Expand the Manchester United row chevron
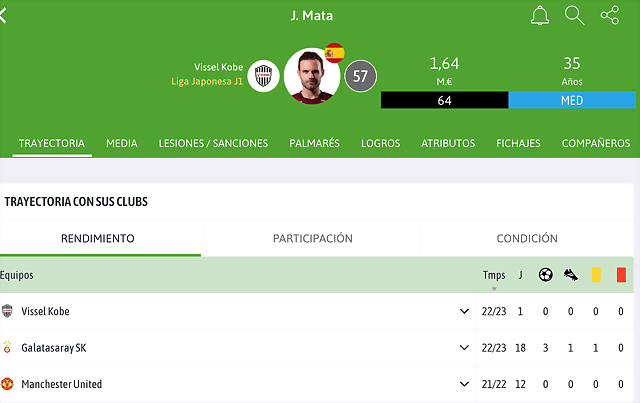This screenshot has height=403, width=640. (x=464, y=384)
